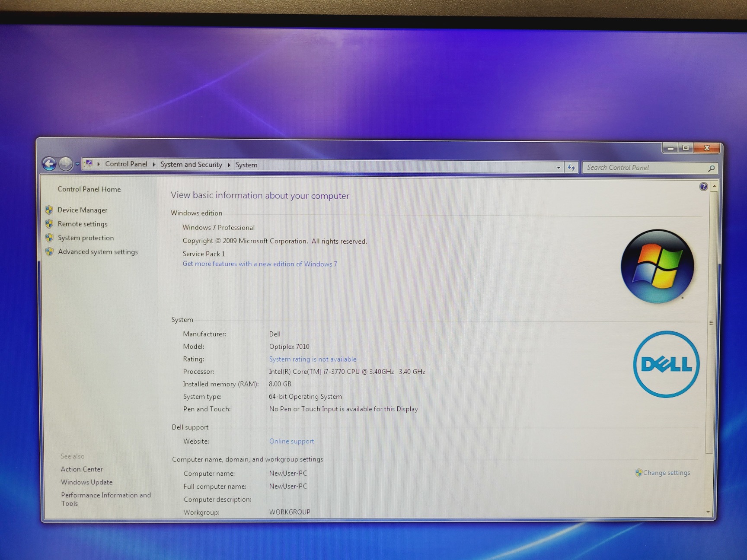Expand the address bar history dropdown
Viewport: 747px width, 560px height.
pyautogui.click(x=558, y=167)
